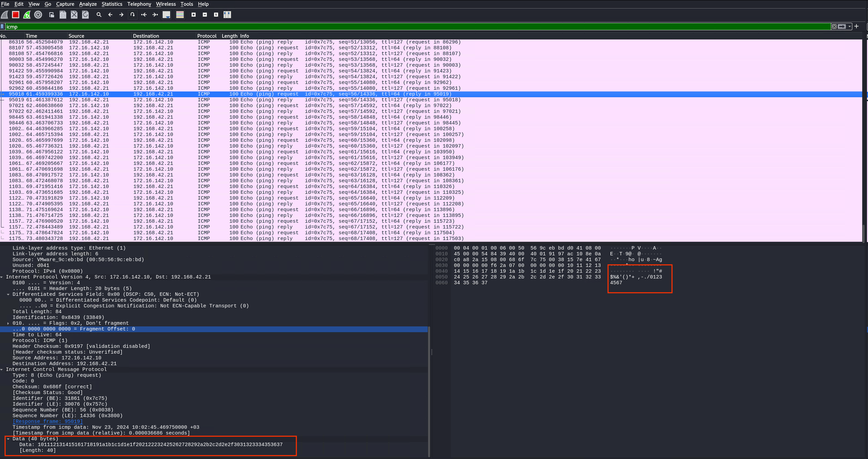Toggle auto-scroll during live capture
The width and height of the screenshot is (868, 459).
pos(166,15)
